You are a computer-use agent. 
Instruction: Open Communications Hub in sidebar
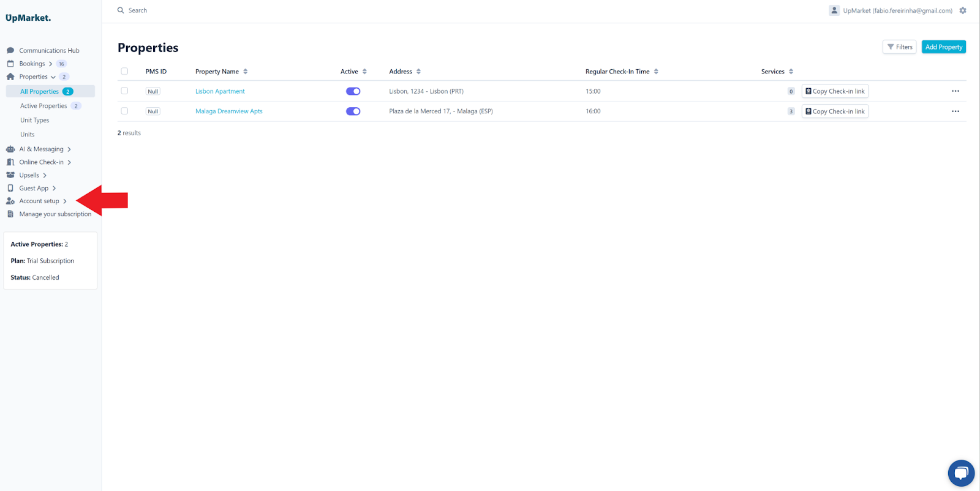(x=49, y=51)
